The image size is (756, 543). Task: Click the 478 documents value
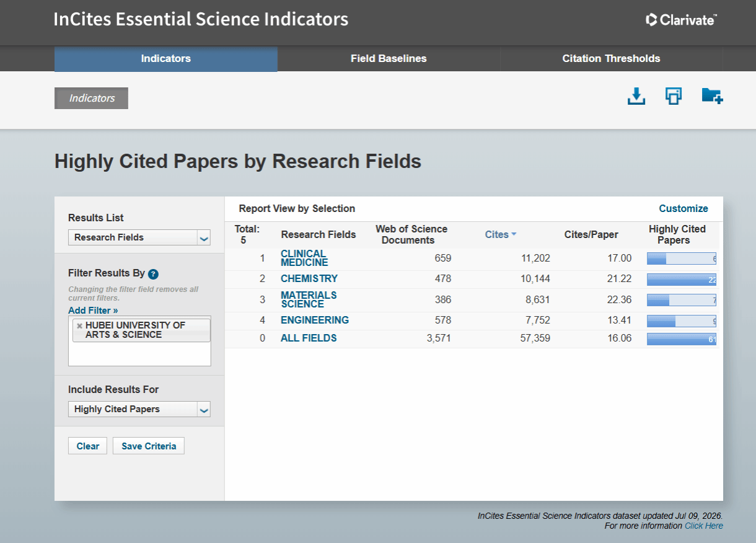tap(443, 279)
